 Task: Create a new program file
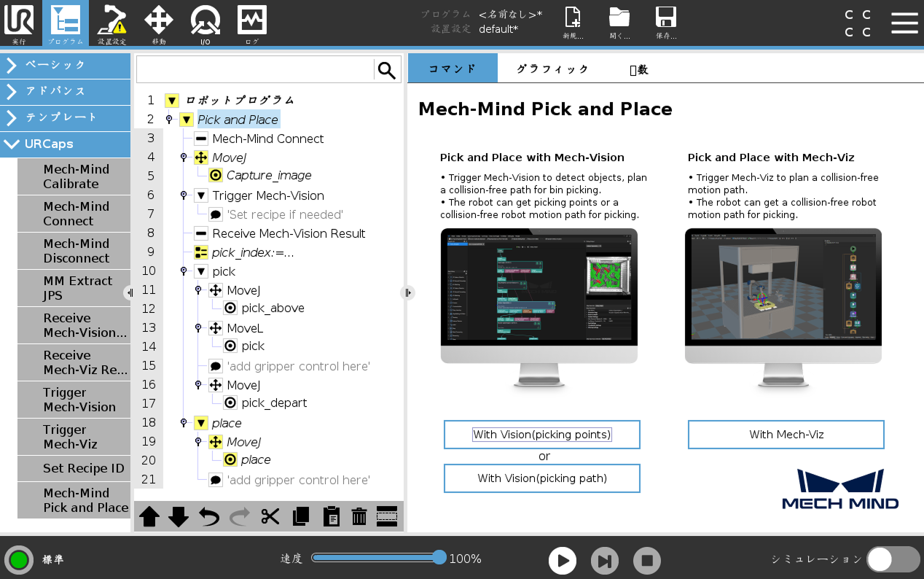(573, 23)
